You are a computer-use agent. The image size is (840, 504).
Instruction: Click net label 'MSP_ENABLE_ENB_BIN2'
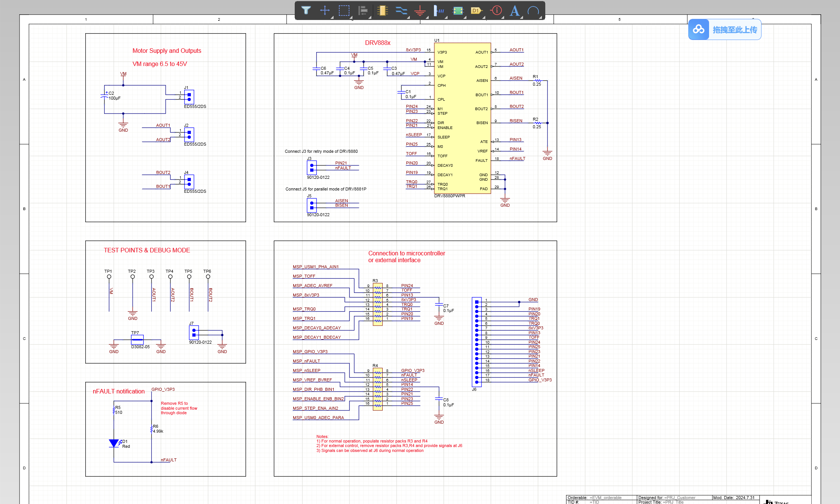click(318, 399)
